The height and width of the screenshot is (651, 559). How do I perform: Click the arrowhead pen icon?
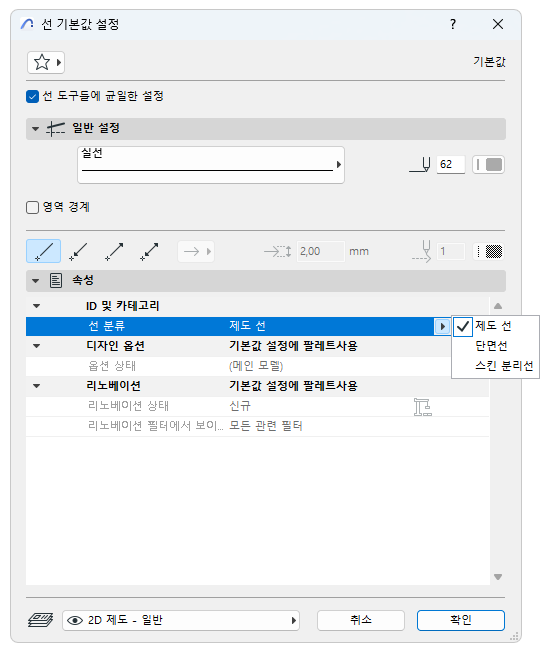click(x=422, y=251)
